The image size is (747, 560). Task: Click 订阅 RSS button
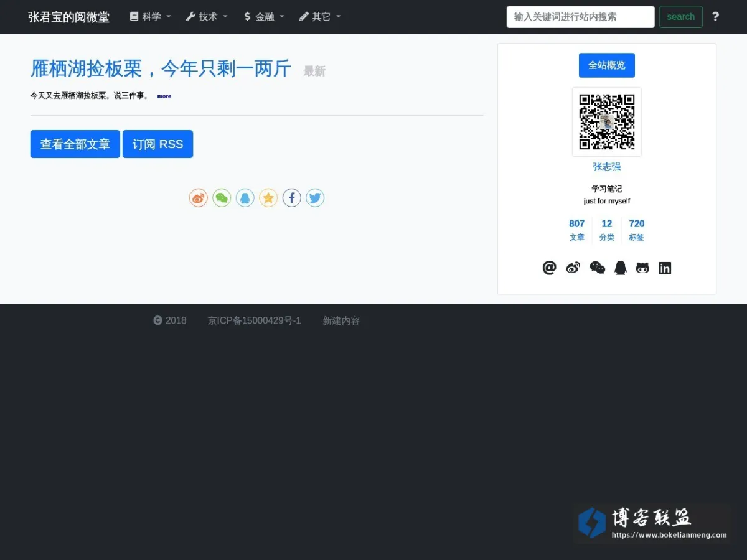[x=157, y=144]
